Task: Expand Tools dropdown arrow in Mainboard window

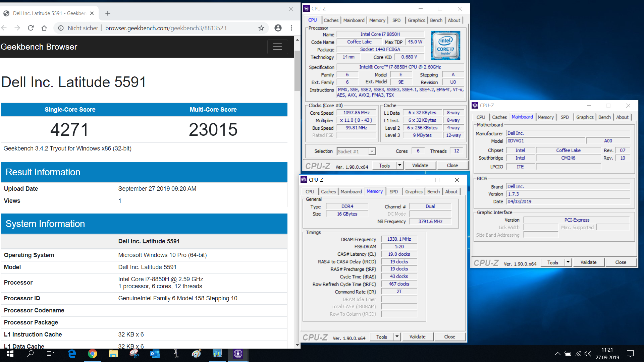Action: 568,262
